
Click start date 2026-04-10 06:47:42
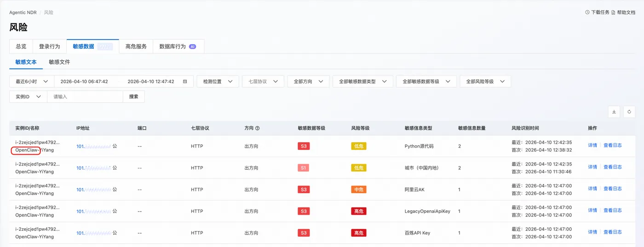tap(85, 81)
